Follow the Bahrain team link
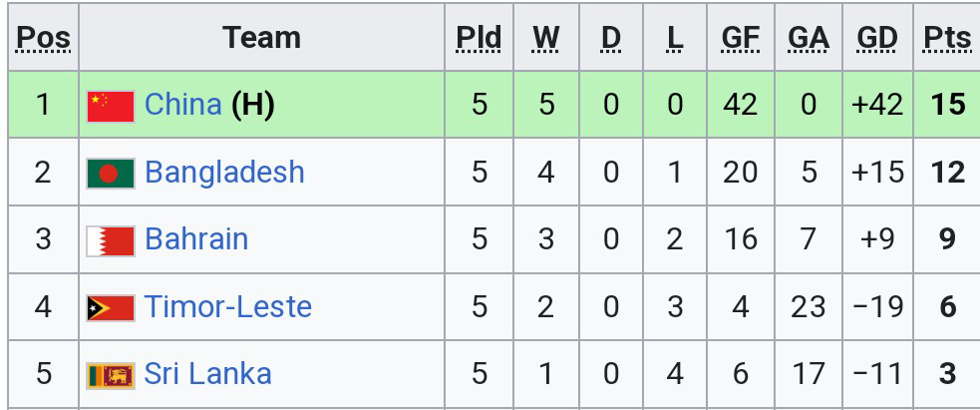Image resolution: width=980 pixels, height=410 pixels. (196, 239)
